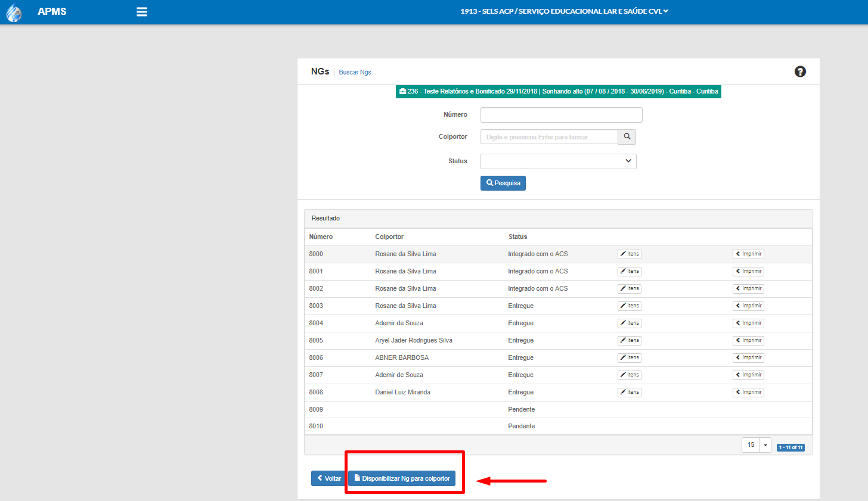Open Itens for NG 8003
This screenshot has width=868, height=501.
coord(630,306)
